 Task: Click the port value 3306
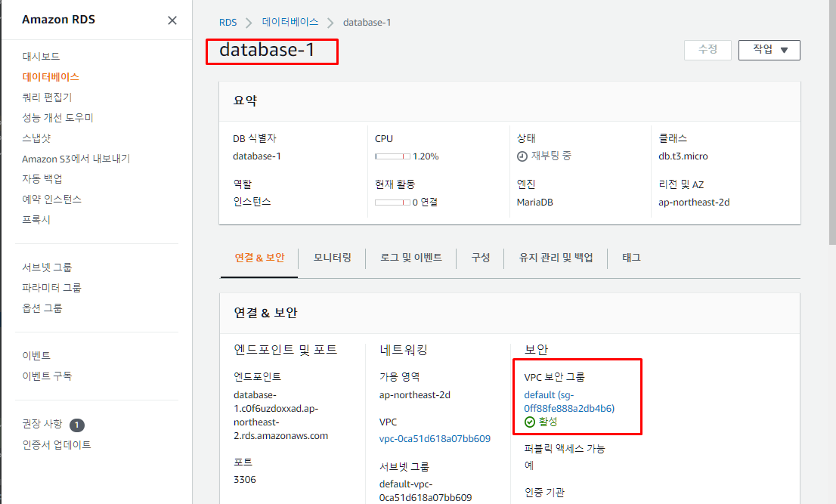pyautogui.click(x=245, y=480)
